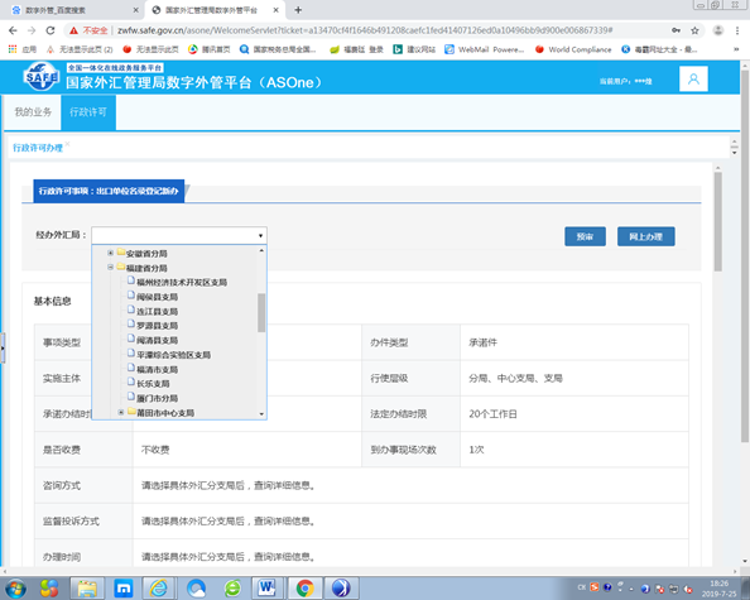Switch to the 我的业务 tab
This screenshot has height=600, width=750.
click(32, 113)
